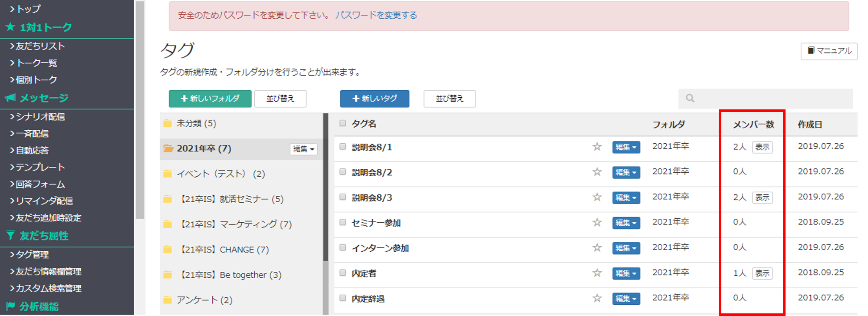The image size is (868, 316).
Task: Click the アンケート folder icon
Action: click(x=168, y=300)
